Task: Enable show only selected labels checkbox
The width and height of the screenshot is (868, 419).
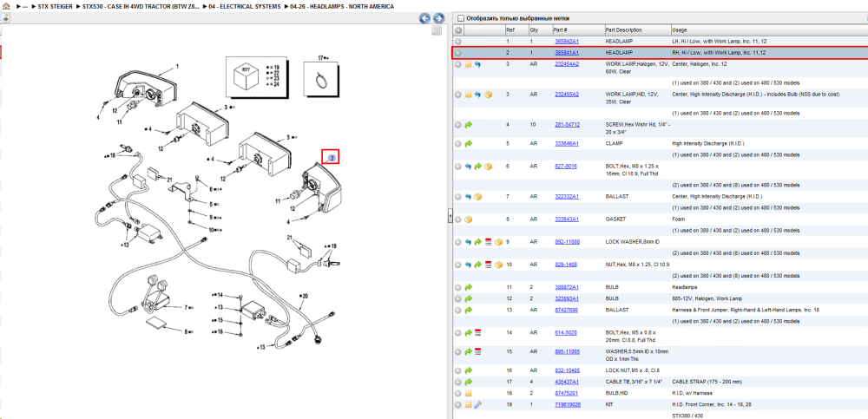Action: pos(461,18)
